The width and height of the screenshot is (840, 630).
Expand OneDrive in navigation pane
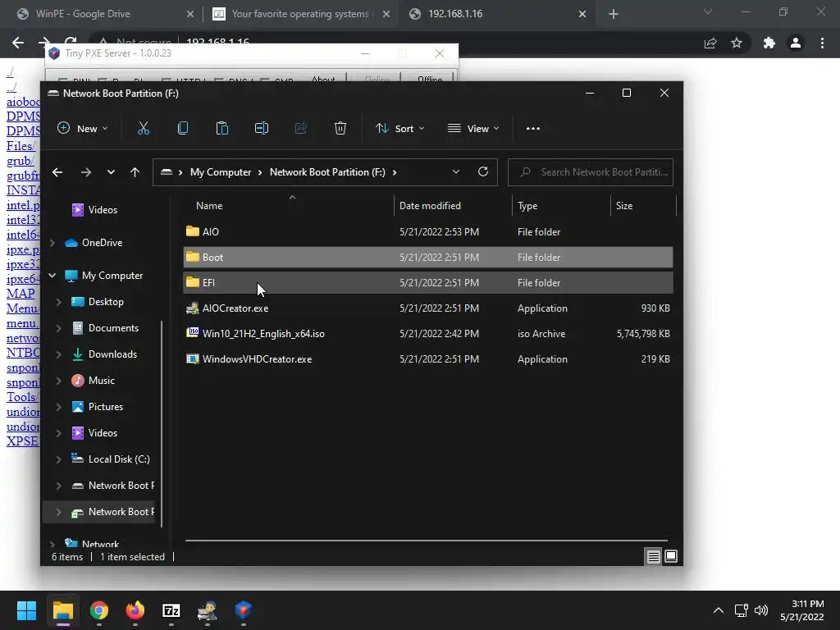tap(52, 243)
